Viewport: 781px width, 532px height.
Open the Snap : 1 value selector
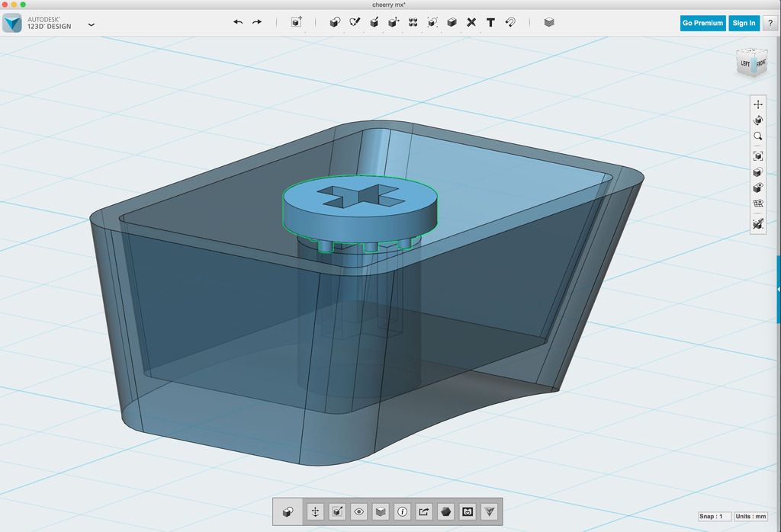pyautogui.click(x=715, y=516)
